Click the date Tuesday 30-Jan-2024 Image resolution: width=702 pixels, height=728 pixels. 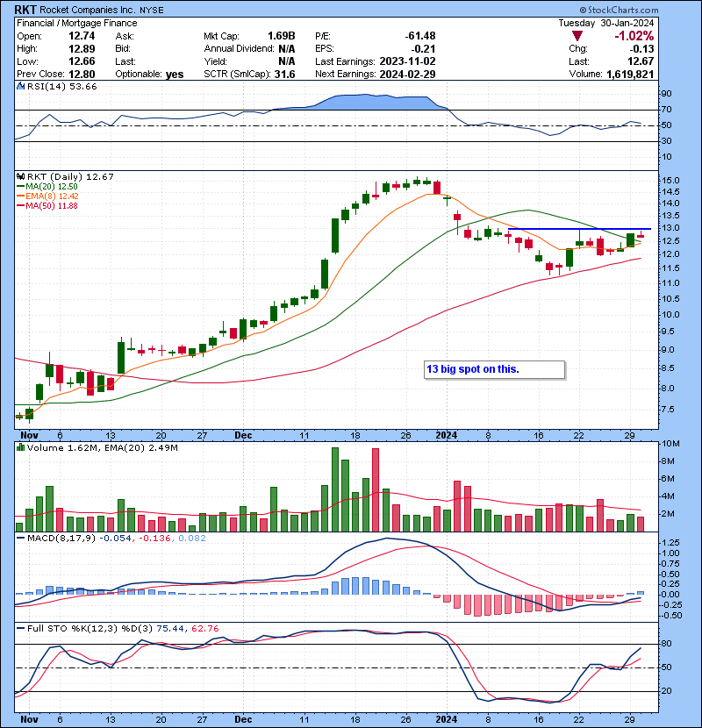[x=605, y=23]
